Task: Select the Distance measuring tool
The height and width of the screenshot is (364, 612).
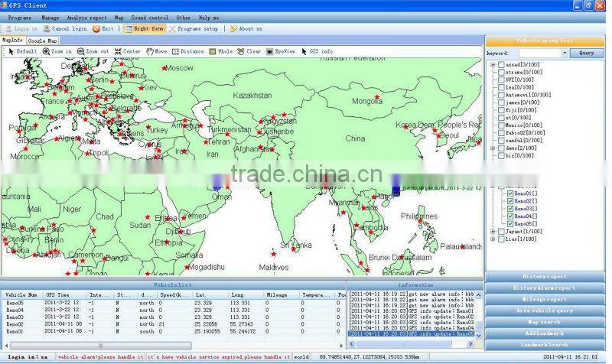Action: (176, 51)
